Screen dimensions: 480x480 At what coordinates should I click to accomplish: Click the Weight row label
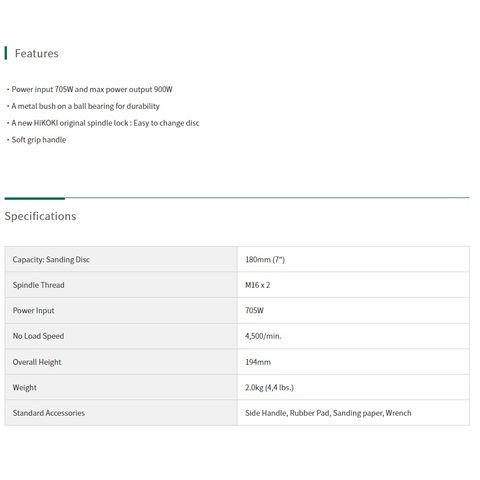[x=25, y=387]
